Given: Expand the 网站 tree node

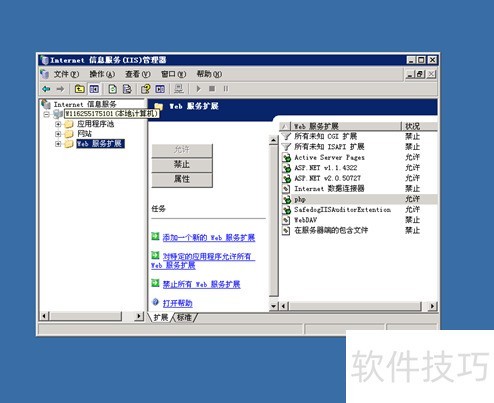Looking at the screenshot, I should 58,134.
